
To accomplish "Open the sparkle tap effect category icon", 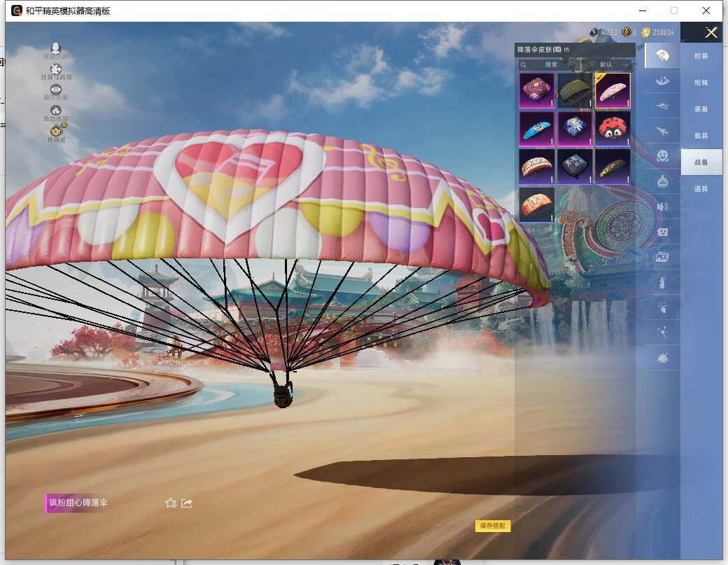I will tap(662, 307).
